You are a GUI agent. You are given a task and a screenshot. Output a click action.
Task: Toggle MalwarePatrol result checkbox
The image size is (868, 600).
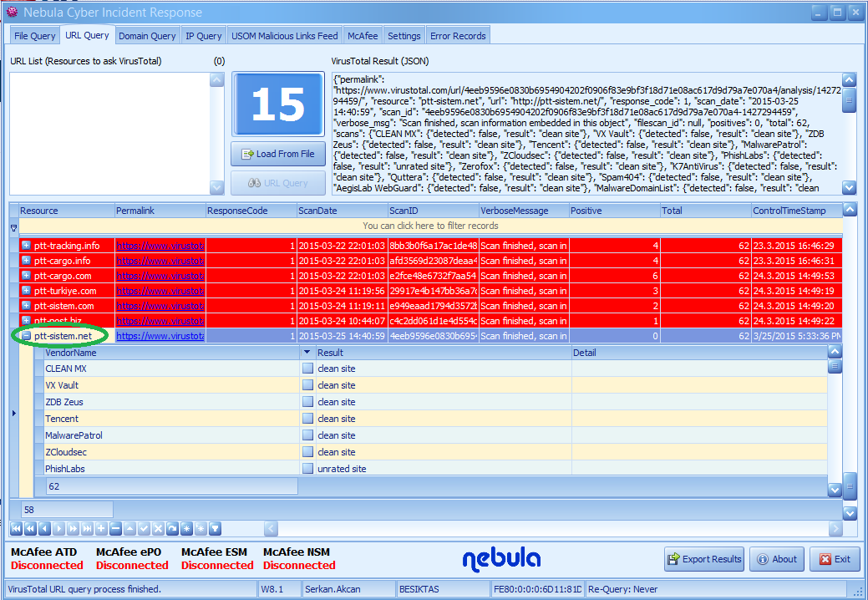click(x=307, y=435)
